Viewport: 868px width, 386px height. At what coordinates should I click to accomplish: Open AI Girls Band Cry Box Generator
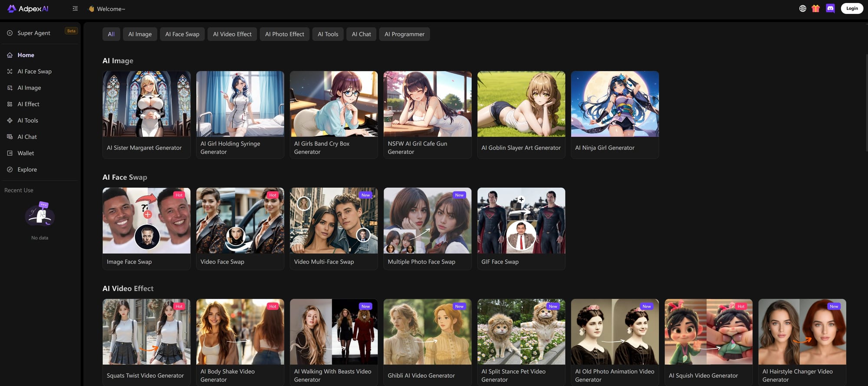tap(334, 114)
